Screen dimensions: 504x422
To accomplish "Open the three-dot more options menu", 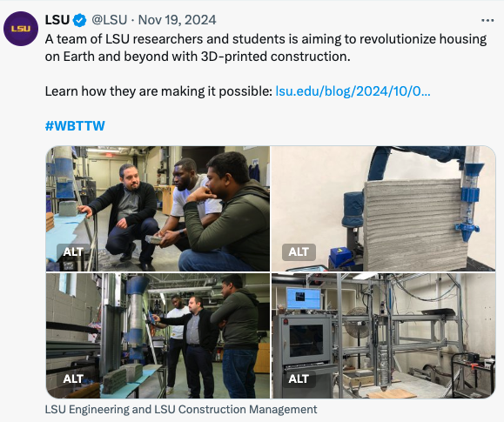I will pyautogui.click(x=487, y=21).
